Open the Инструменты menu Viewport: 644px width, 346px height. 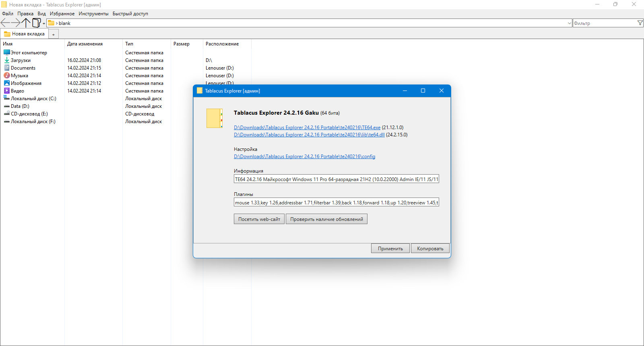click(x=93, y=14)
